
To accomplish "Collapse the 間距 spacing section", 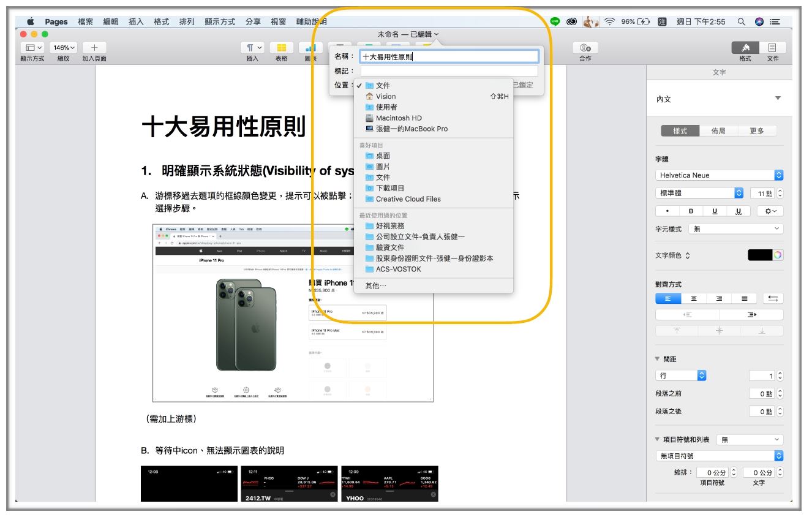I will click(x=658, y=359).
